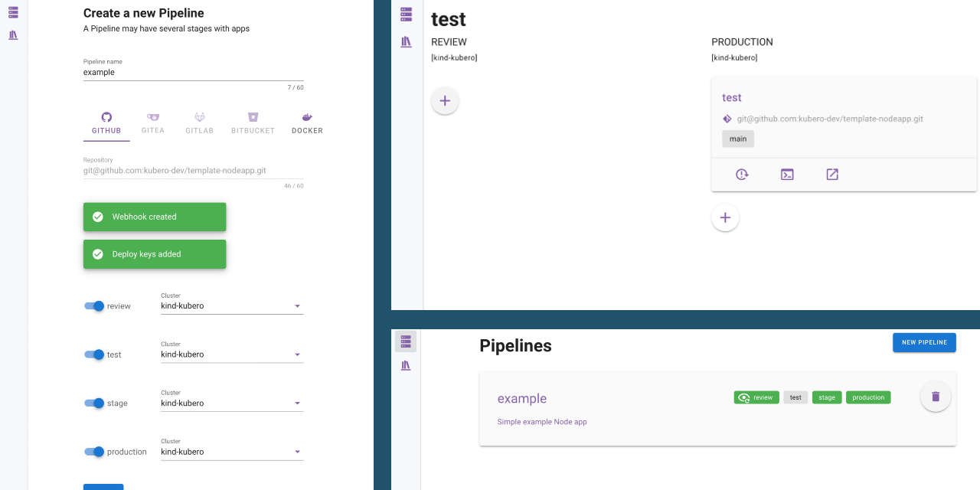Image resolution: width=980 pixels, height=490 pixels.
Task: Click the open-in-new-window icon on test card
Action: (832, 175)
